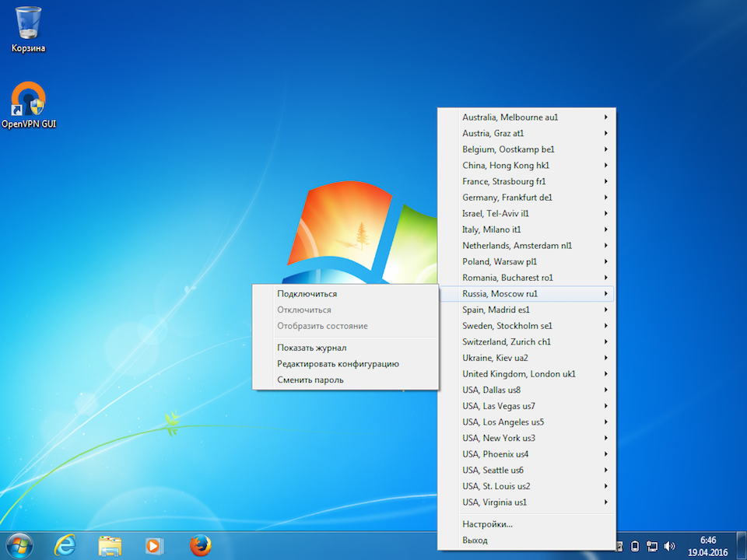Launch Firefox from the taskbar
The width and height of the screenshot is (747, 560).
tap(200, 545)
